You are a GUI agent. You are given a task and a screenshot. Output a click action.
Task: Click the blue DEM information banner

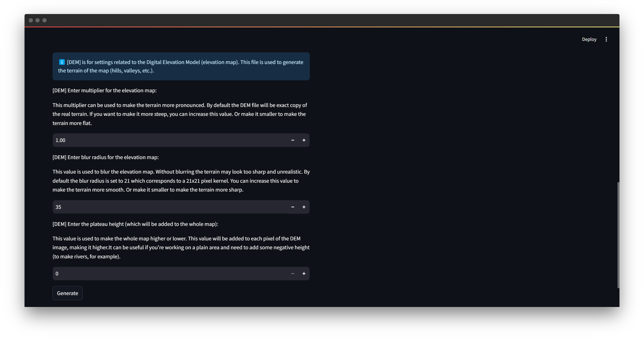click(x=181, y=66)
